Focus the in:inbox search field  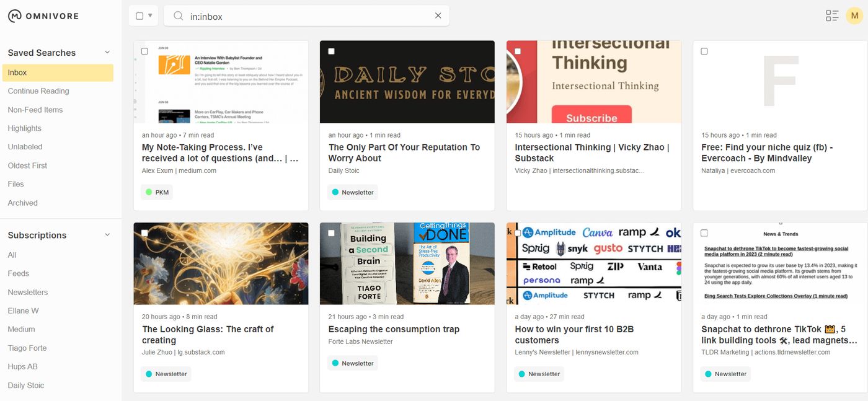point(306,16)
